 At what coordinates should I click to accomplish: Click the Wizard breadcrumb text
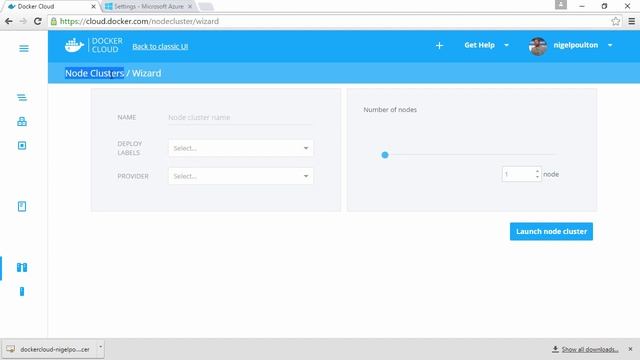click(x=147, y=73)
